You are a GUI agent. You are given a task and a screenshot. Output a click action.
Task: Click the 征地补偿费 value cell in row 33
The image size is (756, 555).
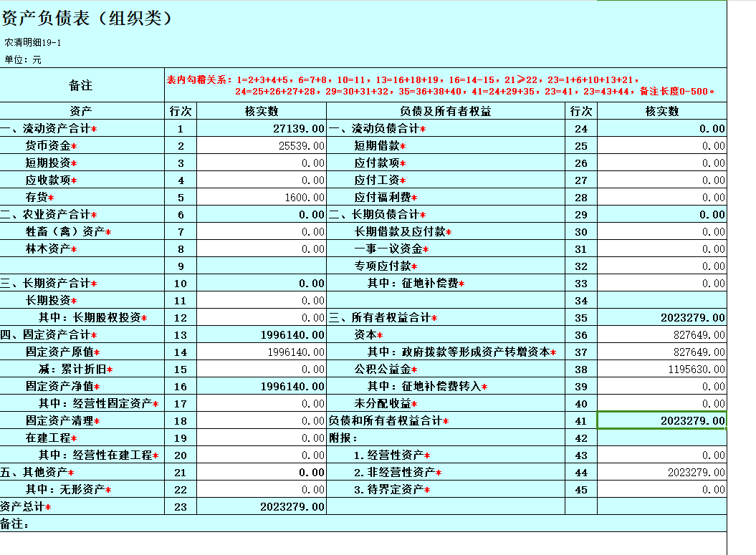click(x=662, y=284)
